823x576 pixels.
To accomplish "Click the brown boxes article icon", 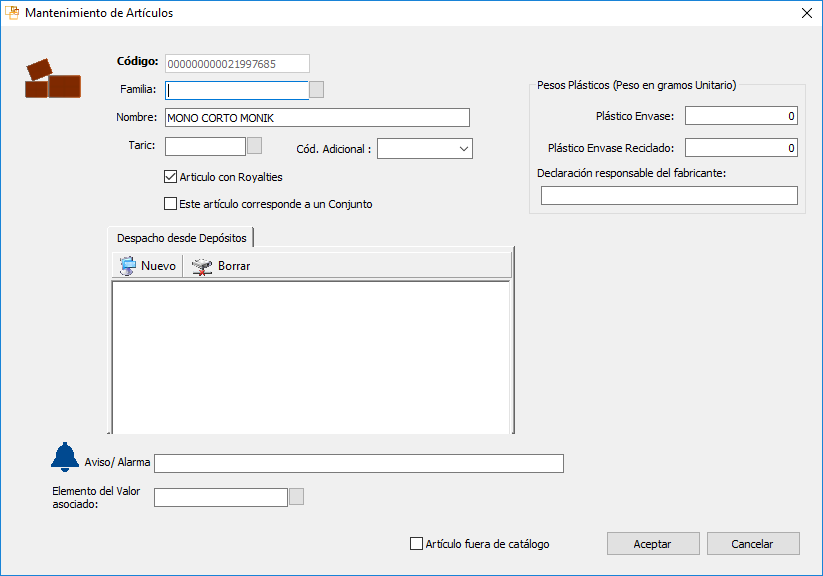I will tap(52, 79).
